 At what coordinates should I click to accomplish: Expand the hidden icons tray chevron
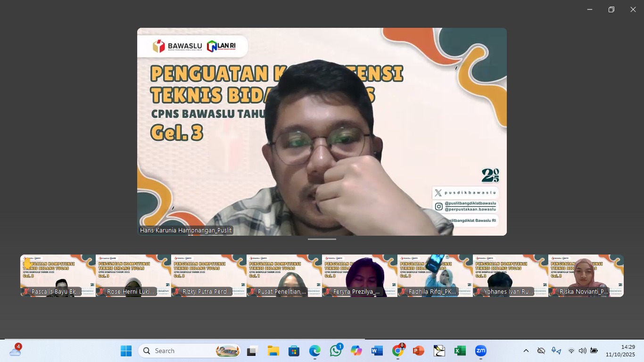(525, 351)
